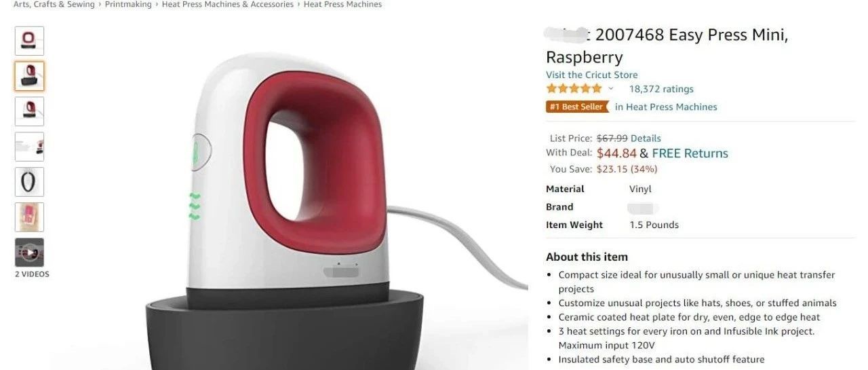Select the third product thumbnail
The height and width of the screenshot is (370, 868).
pos(29,111)
